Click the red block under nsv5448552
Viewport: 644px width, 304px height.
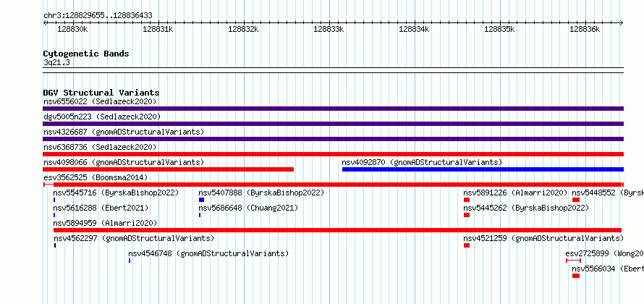[x=576, y=200]
